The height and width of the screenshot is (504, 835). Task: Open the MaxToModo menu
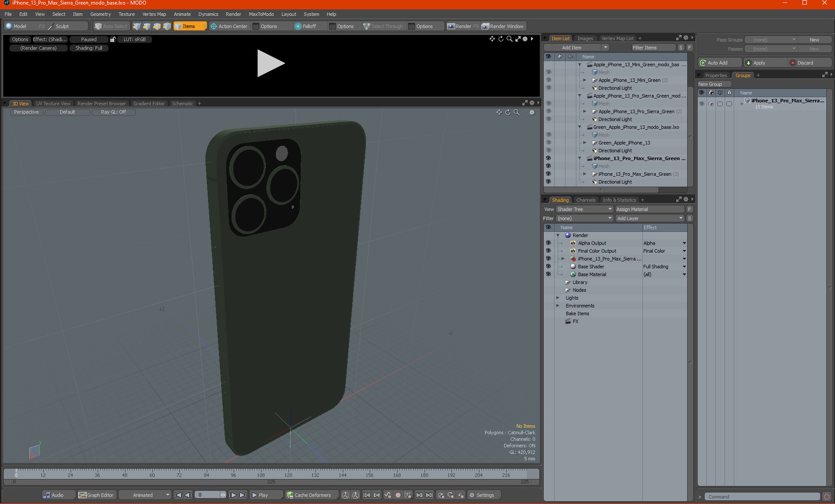(x=261, y=14)
